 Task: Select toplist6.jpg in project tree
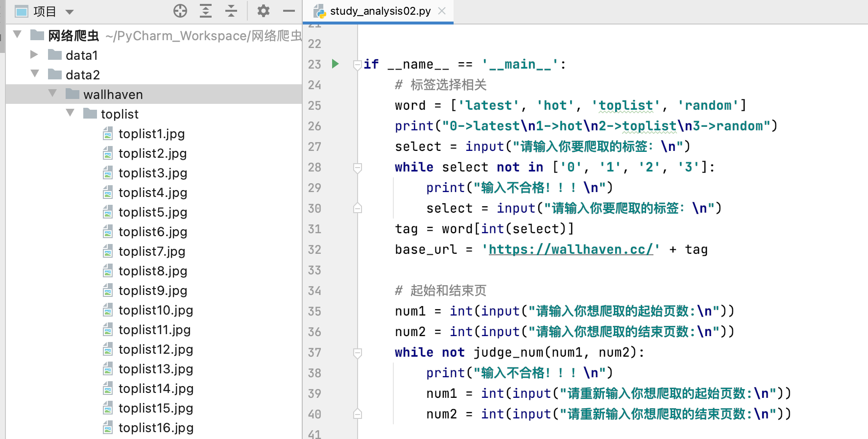[x=153, y=232]
